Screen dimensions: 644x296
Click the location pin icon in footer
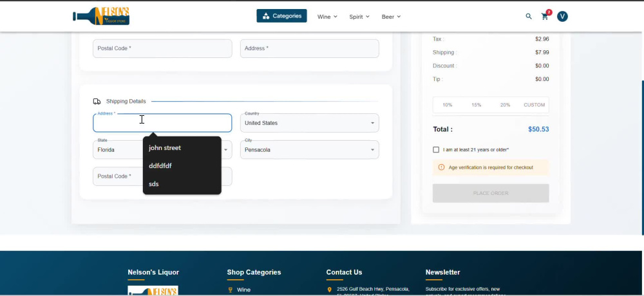click(x=329, y=290)
